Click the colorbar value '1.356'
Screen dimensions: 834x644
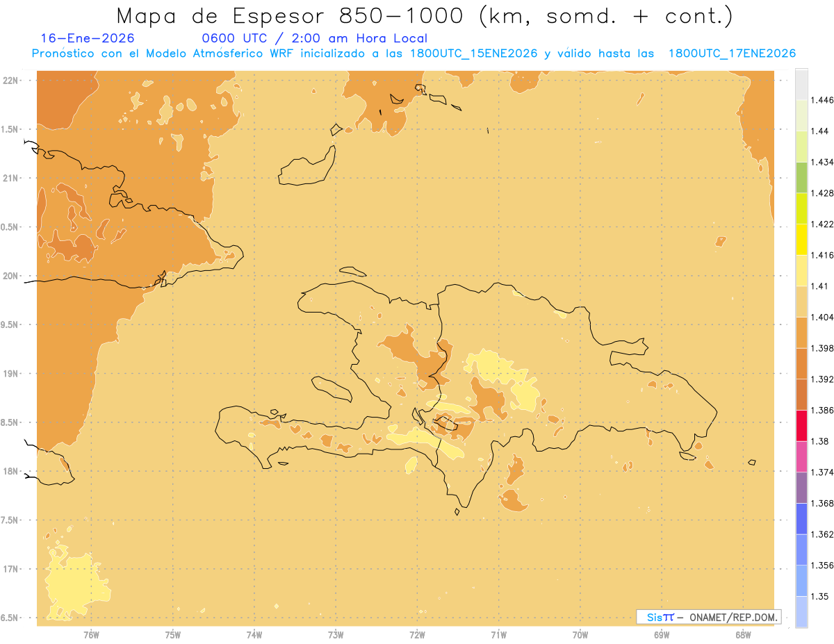click(x=822, y=565)
